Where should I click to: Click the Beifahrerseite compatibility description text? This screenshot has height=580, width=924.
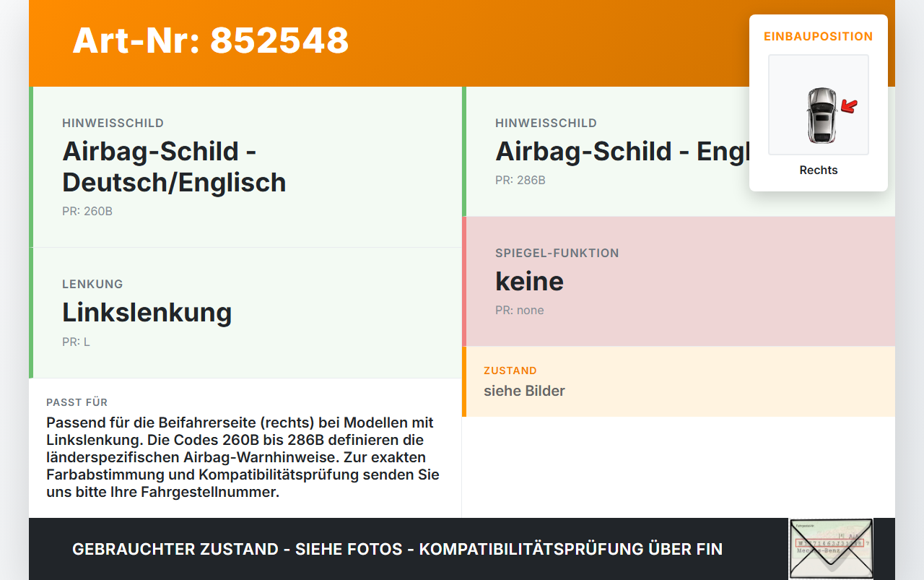point(243,457)
